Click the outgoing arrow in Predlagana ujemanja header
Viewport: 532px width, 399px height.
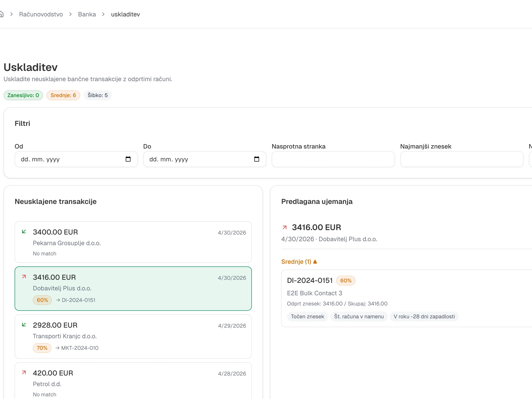tap(285, 227)
